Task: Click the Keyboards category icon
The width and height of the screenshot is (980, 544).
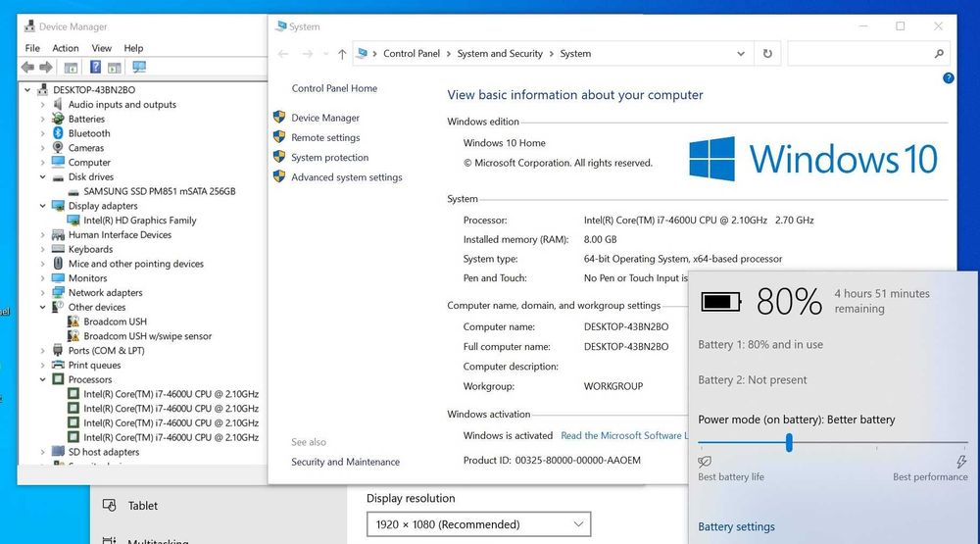Action: 58,249
